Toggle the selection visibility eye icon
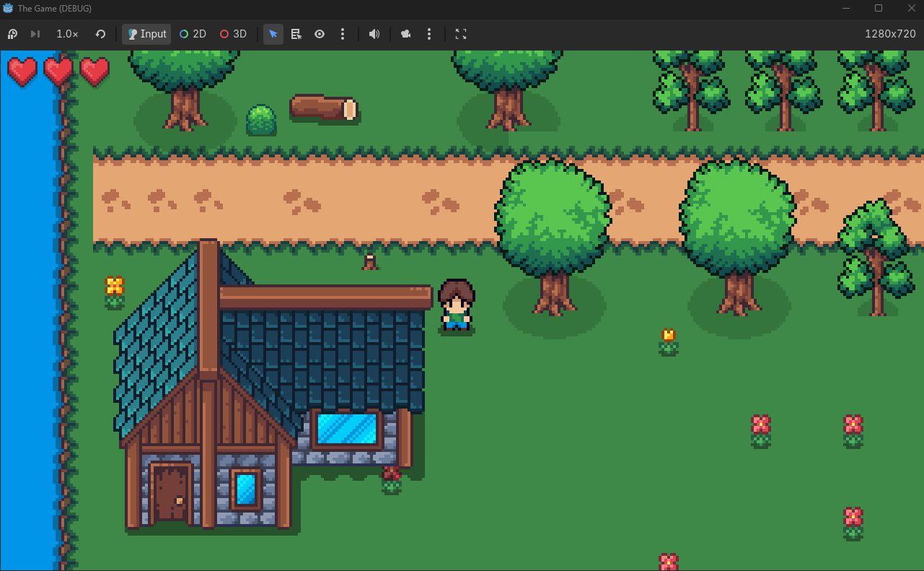This screenshot has height=571, width=924. (320, 34)
